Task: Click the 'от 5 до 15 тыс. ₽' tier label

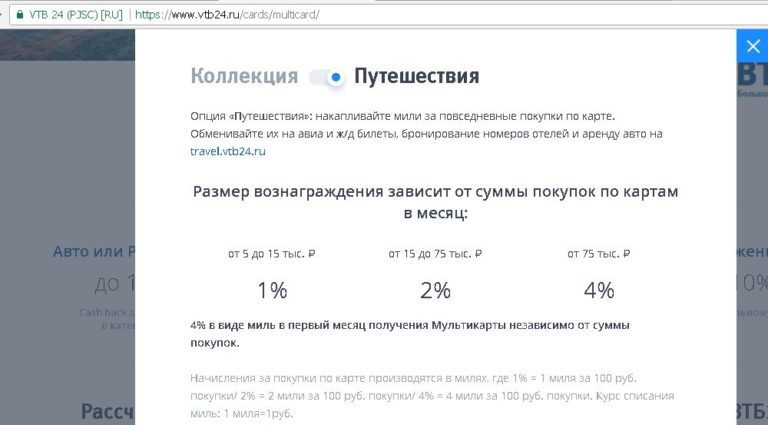Action: pos(273,254)
